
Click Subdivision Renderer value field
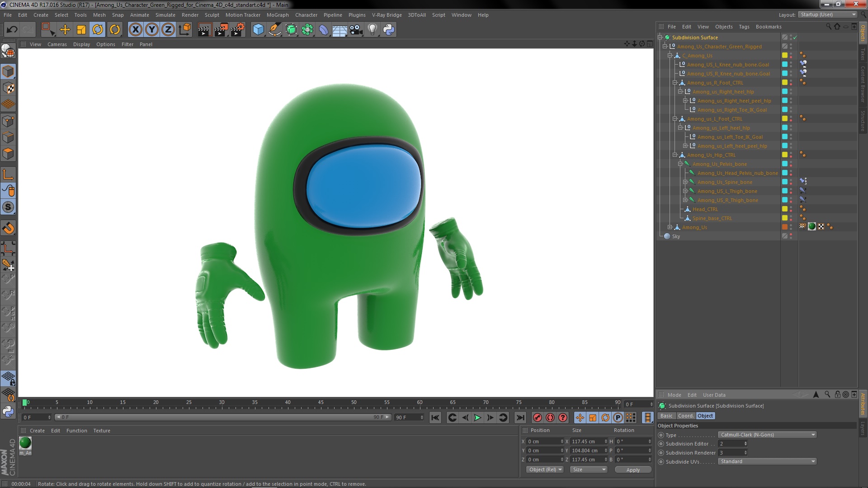732,452
